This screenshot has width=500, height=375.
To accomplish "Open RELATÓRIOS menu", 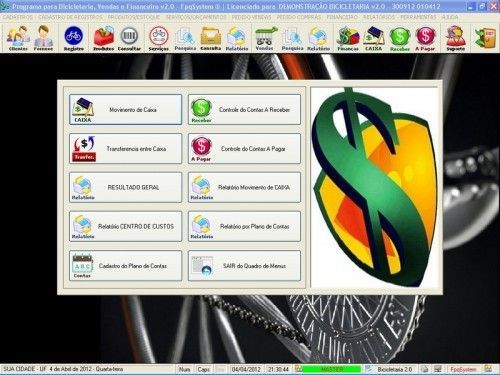I will click(379, 17).
